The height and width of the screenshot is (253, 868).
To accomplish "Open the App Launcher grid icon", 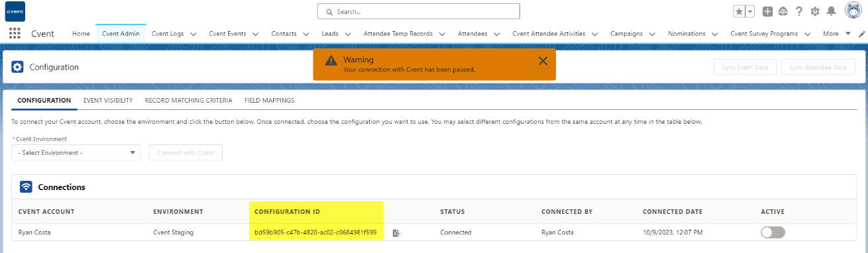I will [15, 34].
